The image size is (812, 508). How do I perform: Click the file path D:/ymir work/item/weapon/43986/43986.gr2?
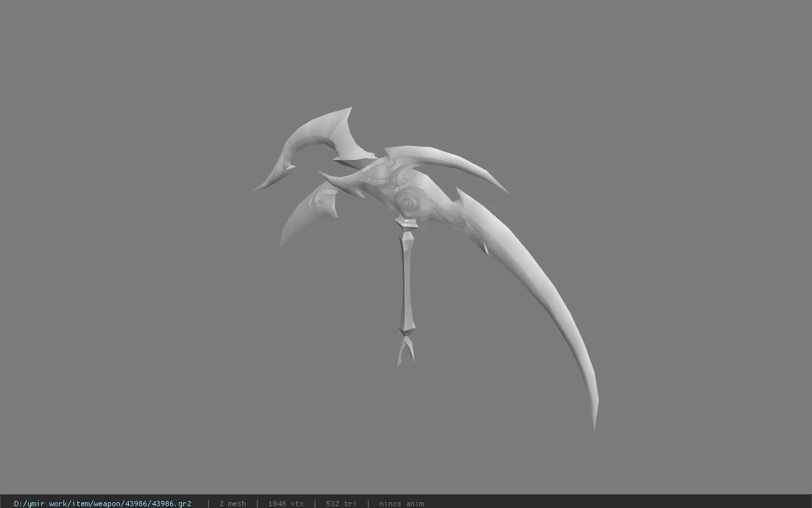click(x=103, y=504)
